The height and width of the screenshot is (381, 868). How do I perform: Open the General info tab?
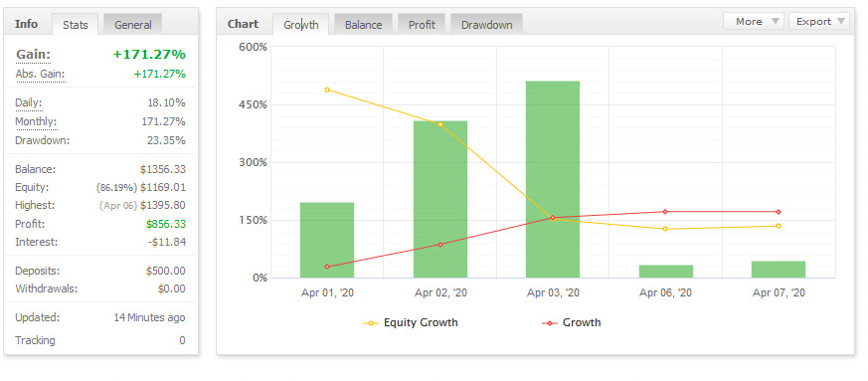[133, 25]
